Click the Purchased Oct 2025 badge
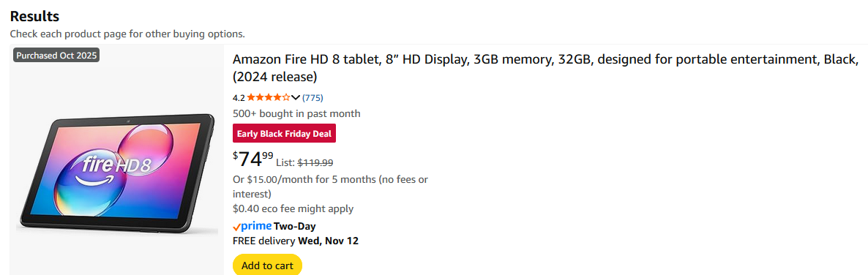This screenshot has height=275, width=868. (x=56, y=56)
